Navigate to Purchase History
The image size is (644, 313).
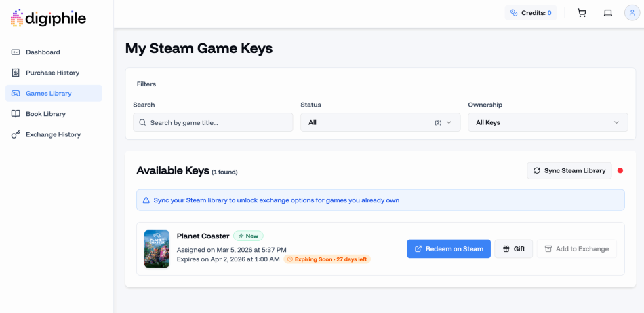coord(52,73)
